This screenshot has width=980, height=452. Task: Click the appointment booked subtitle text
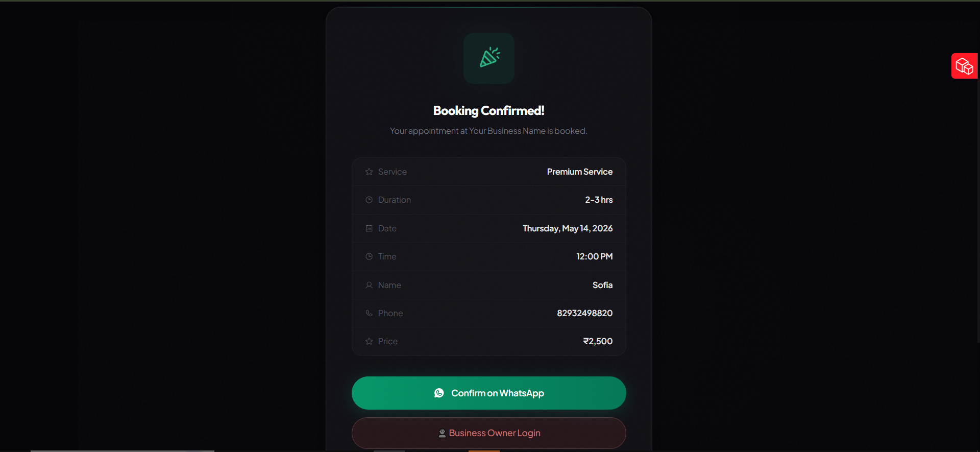pos(488,131)
